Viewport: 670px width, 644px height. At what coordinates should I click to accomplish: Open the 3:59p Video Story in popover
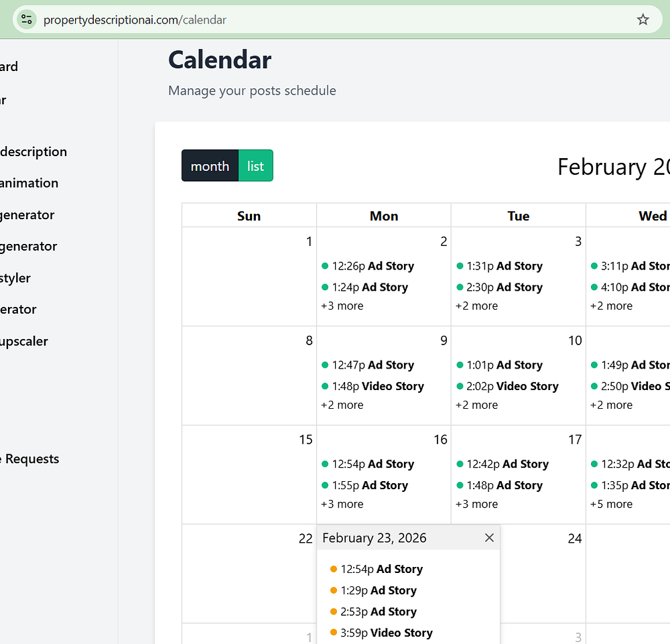coord(387,633)
